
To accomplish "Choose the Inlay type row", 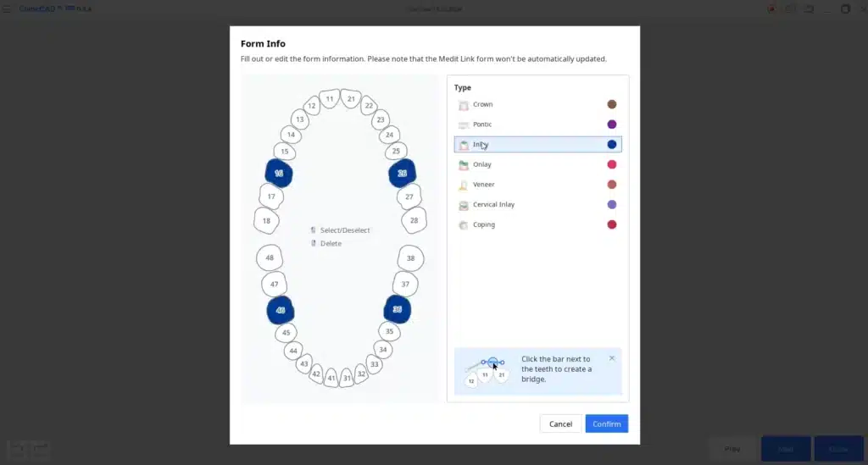I will [x=537, y=144].
